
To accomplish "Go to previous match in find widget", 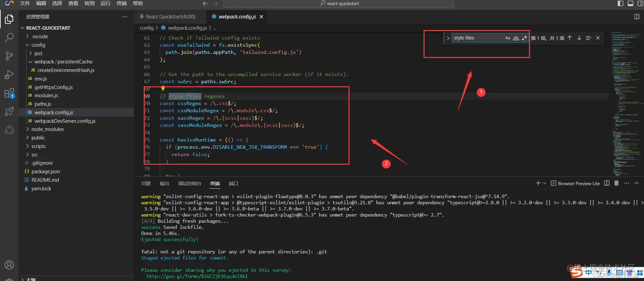I will 569,38.
